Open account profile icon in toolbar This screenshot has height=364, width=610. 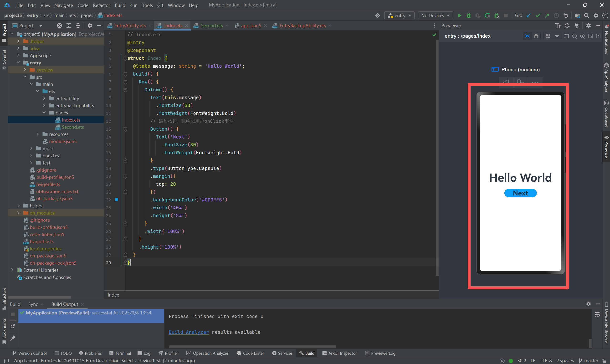[605, 15]
